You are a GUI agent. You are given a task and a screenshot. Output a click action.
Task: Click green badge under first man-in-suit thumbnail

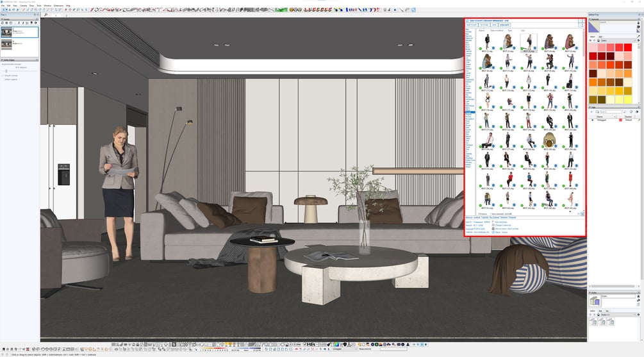click(x=481, y=49)
